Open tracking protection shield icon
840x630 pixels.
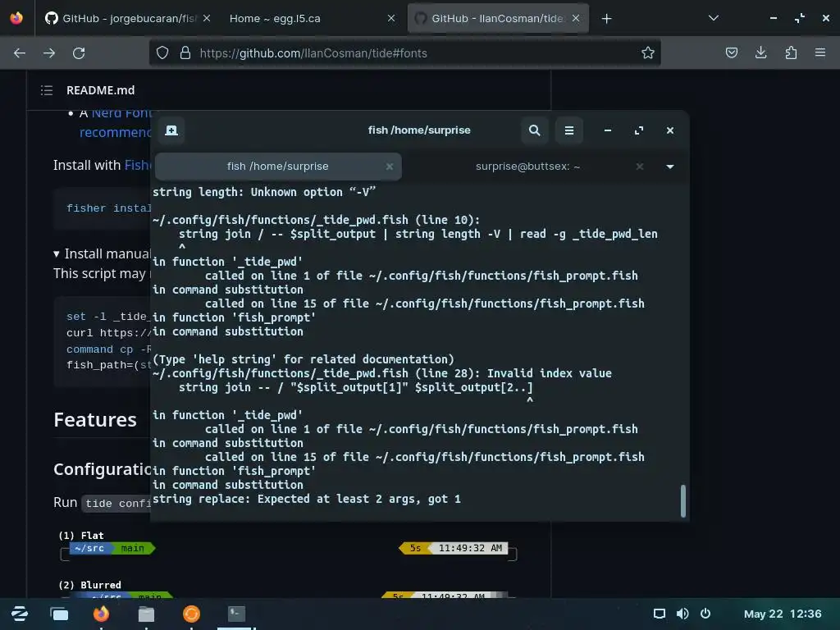[x=162, y=53]
